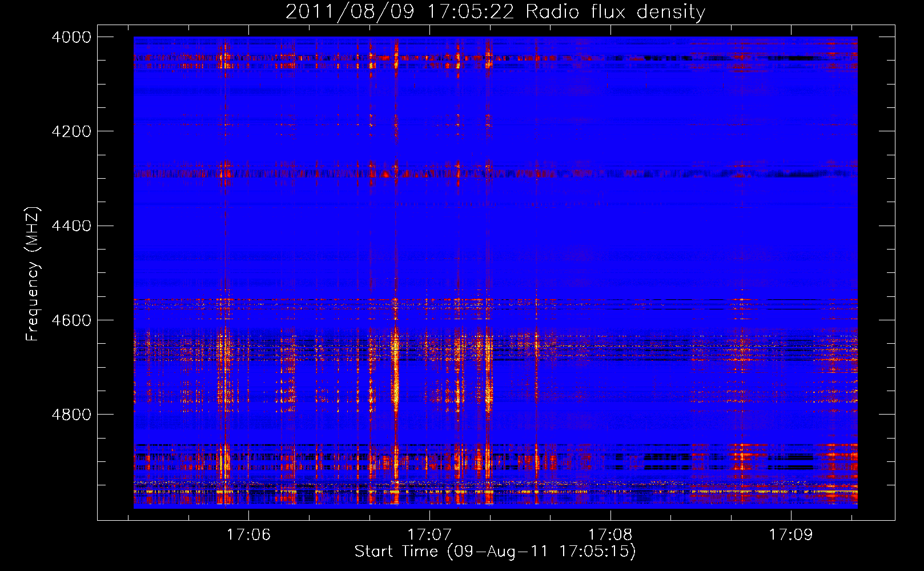Click the 17:07 time axis label
The width and height of the screenshot is (924, 571).
[x=429, y=534]
